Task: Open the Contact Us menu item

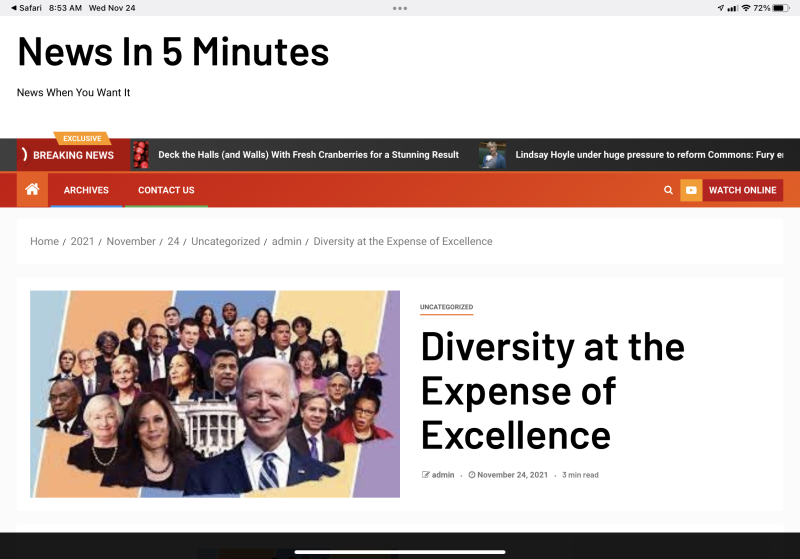Action: pos(166,190)
